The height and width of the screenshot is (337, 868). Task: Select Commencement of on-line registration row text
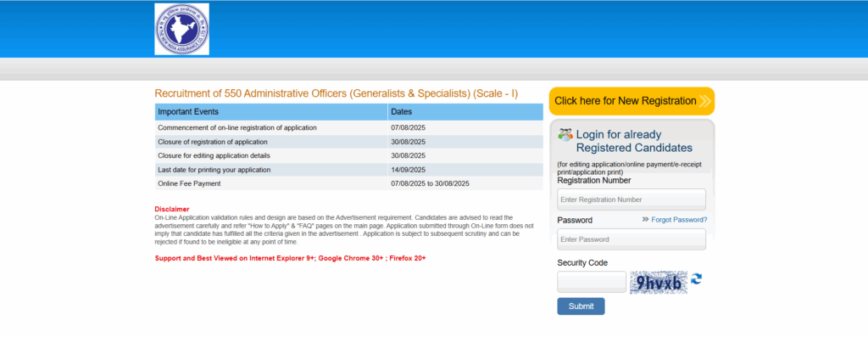coord(237,127)
